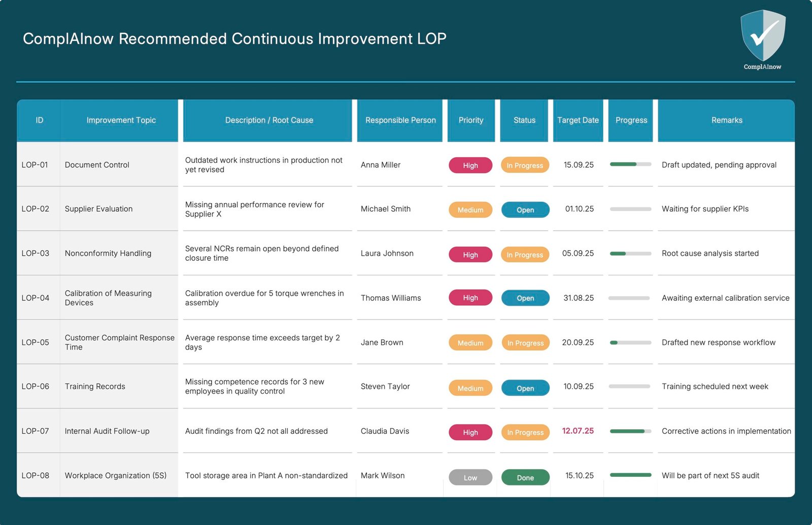
Task: Click the Status column header
Action: click(x=524, y=120)
